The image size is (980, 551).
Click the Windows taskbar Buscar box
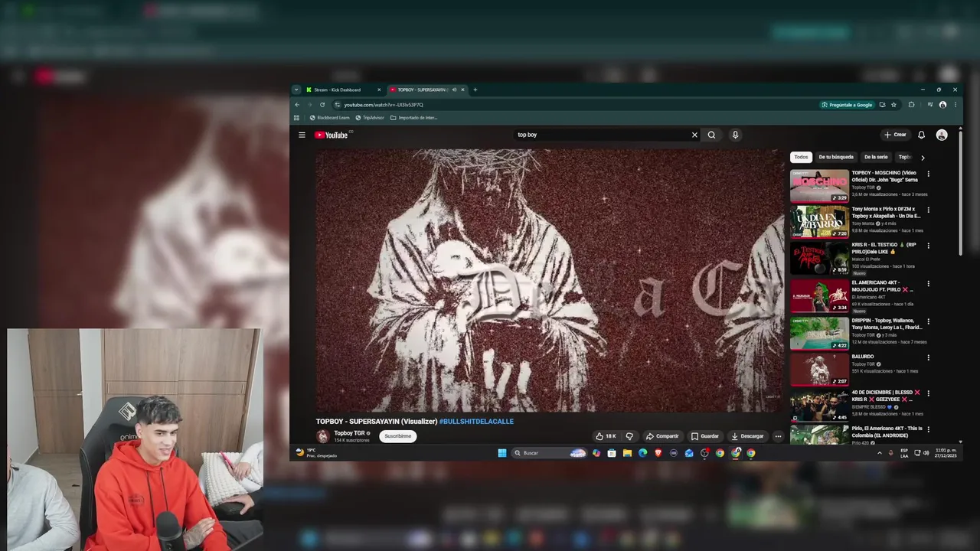click(550, 453)
